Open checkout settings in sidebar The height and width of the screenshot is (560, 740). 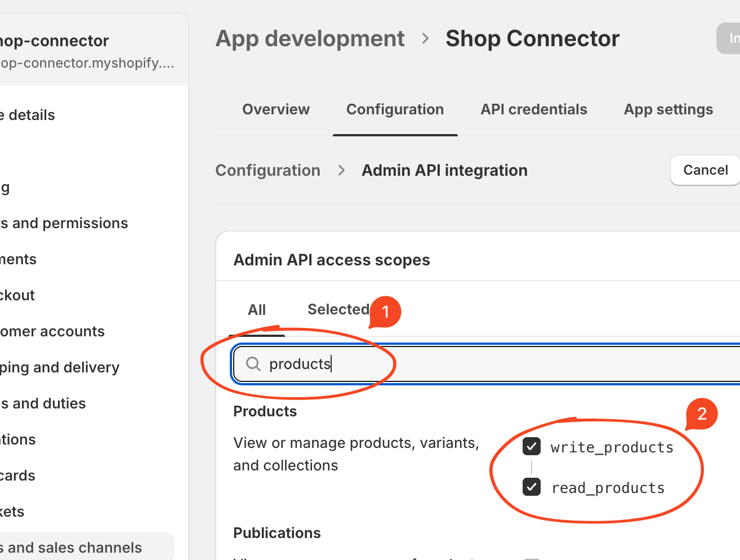(x=17, y=295)
